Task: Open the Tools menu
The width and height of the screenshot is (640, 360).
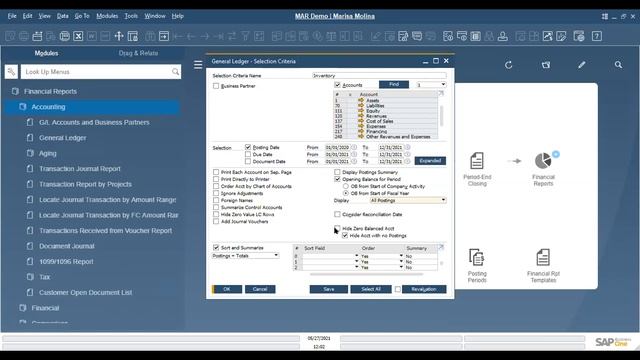Action: (x=131, y=16)
